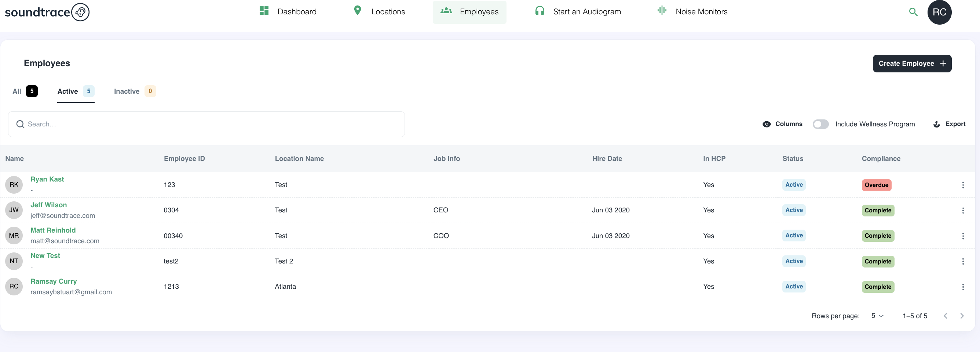Open row actions menu for Ryan Kast
The width and height of the screenshot is (980, 352).
[962, 185]
